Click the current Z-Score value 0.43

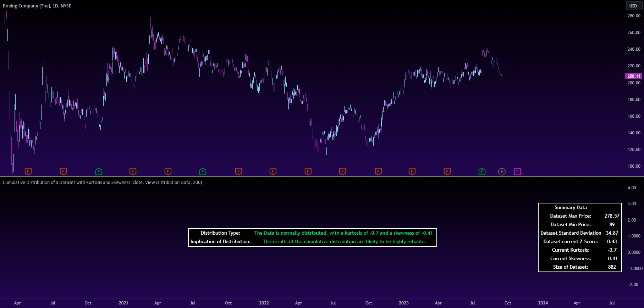612,241
